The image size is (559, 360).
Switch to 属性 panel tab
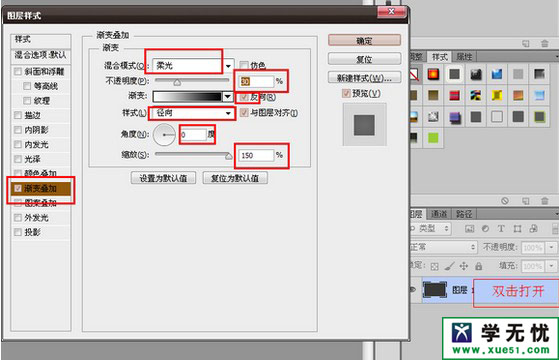464,57
